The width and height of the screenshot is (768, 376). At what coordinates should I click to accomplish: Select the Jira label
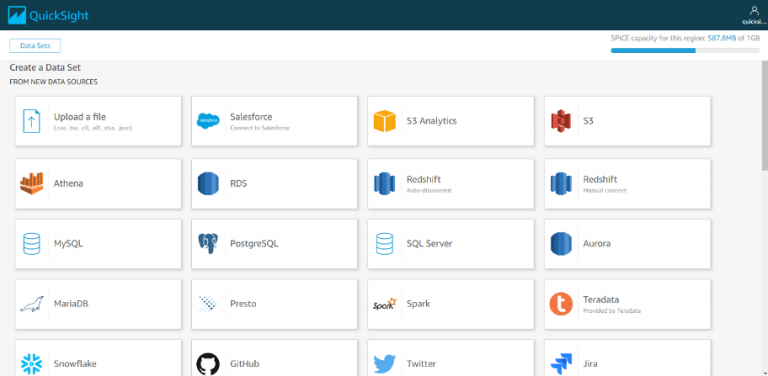[x=590, y=364]
